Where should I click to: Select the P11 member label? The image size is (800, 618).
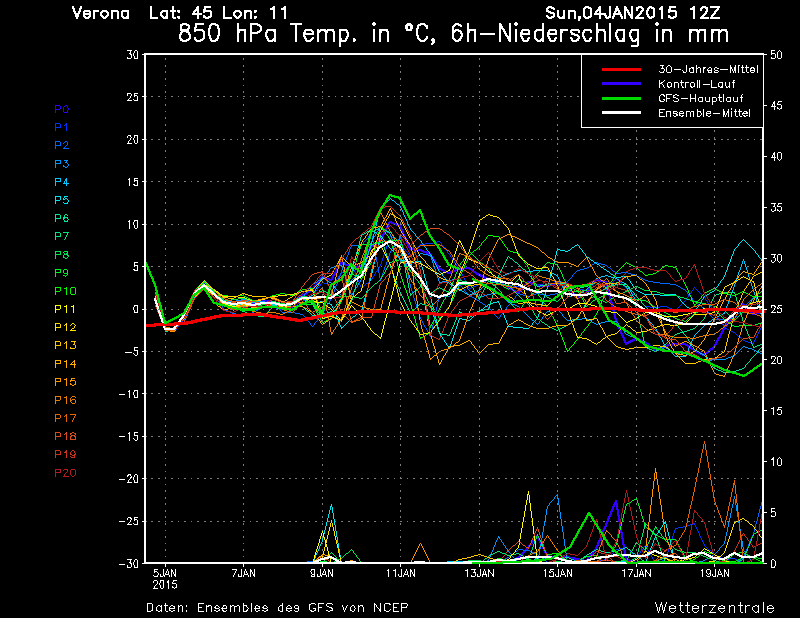[65, 309]
